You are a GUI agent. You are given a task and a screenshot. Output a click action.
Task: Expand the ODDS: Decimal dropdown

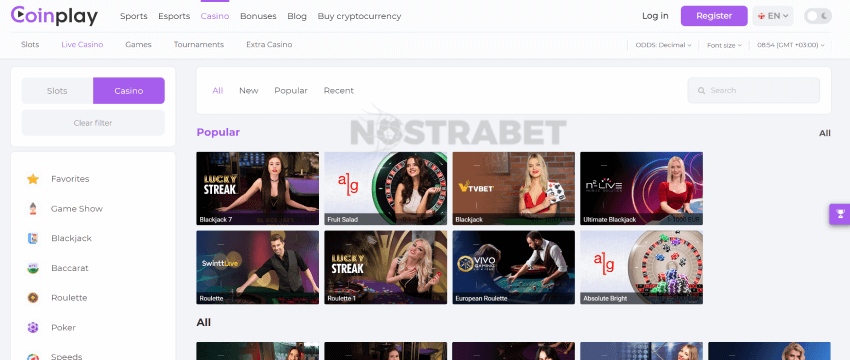point(664,45)
